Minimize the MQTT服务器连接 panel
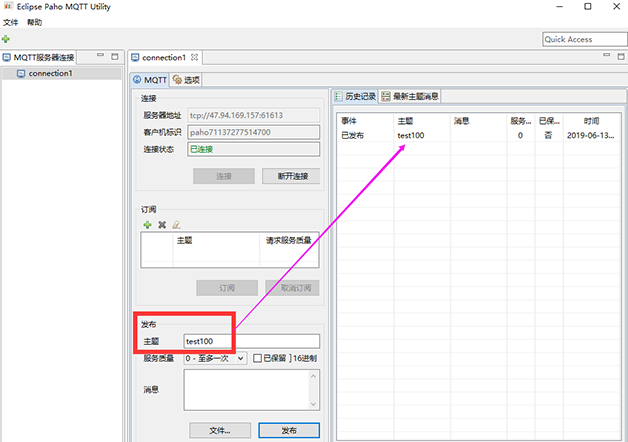The width and height of the screenshot is (628, 442). point(100,57)
